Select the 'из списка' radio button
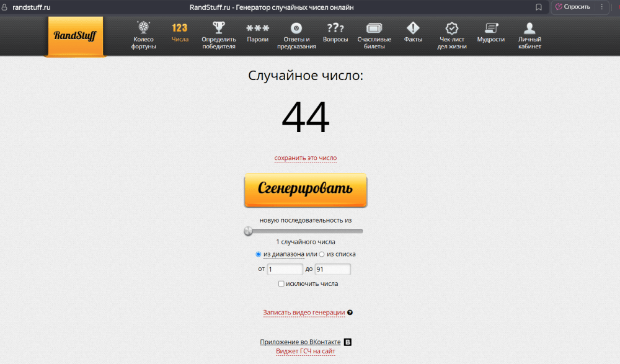620x364 pixels. tap(322, 254)
